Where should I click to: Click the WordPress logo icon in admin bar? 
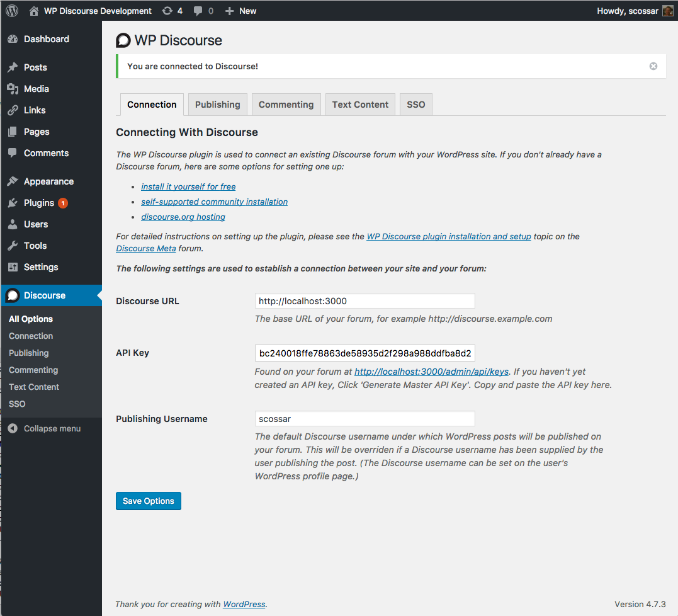click(12, 11)
